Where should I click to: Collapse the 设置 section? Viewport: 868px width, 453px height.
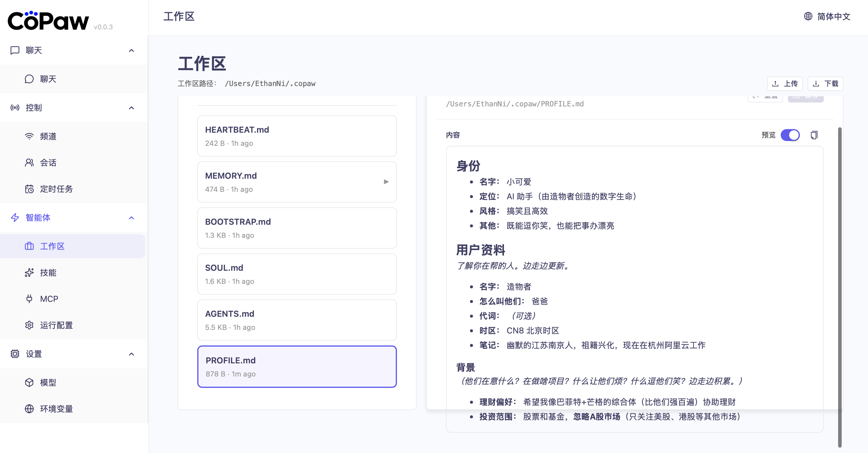coord(132,354)
